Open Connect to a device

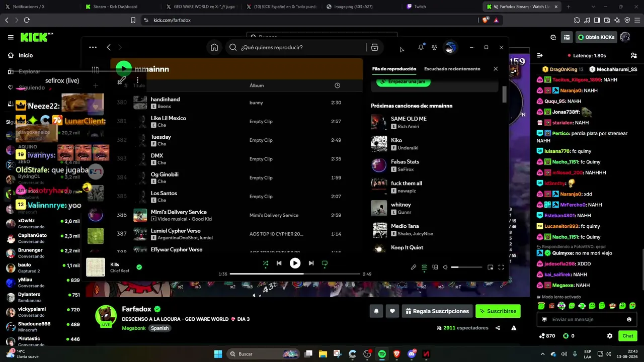point(435,267)
